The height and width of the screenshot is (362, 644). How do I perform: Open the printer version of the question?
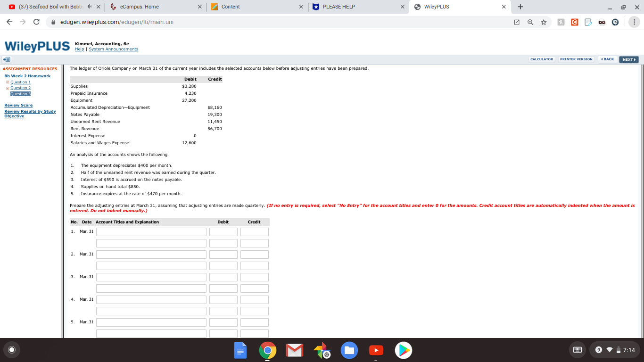pyautogui.click(x=576, y=59)
